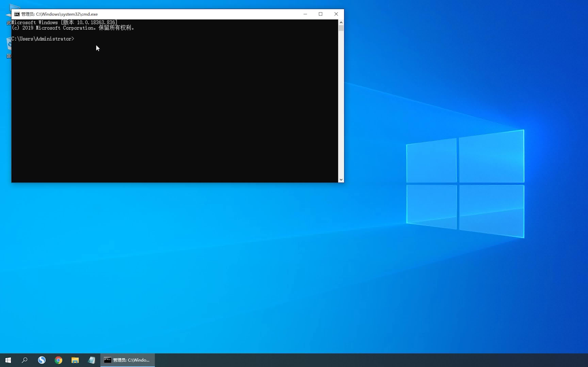Viewport: 588px width, 367px height.
Task: Open File Explorer from the taskbar
Action: (75, 360)
